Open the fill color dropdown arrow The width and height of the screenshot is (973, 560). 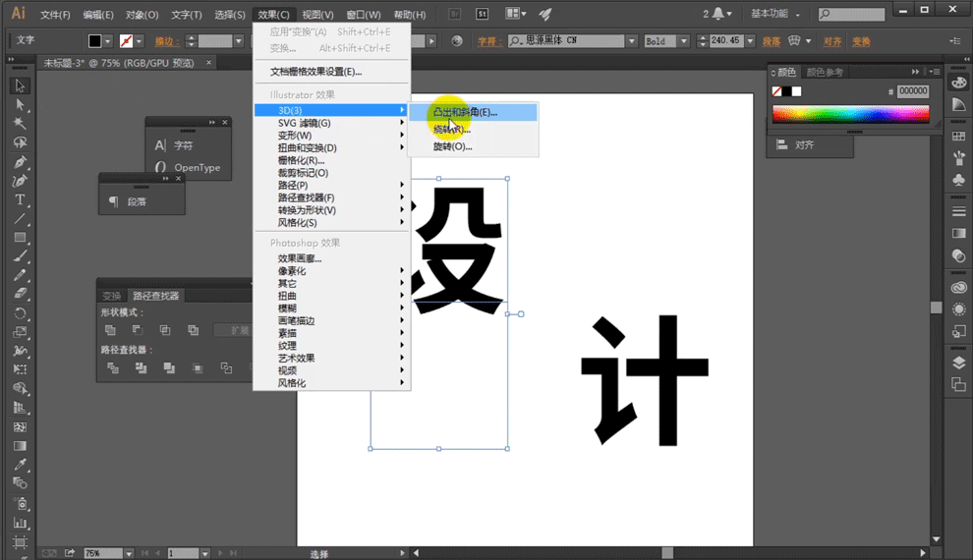[107, 41]
